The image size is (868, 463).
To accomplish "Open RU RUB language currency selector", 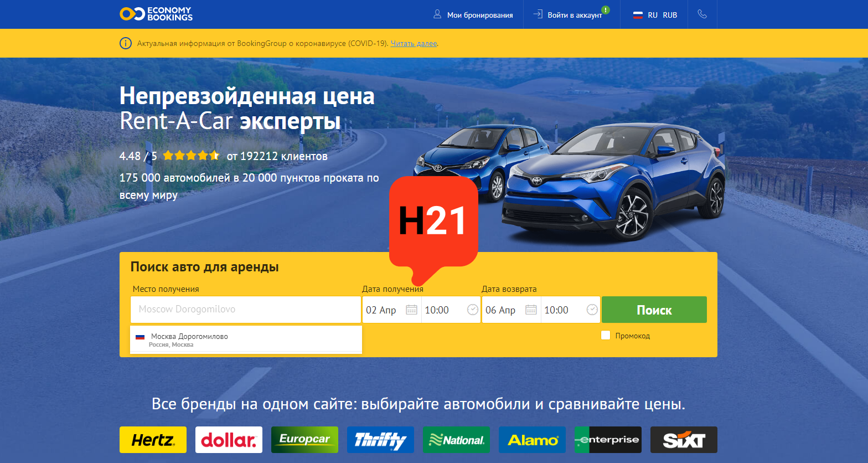I will (655, 15).
